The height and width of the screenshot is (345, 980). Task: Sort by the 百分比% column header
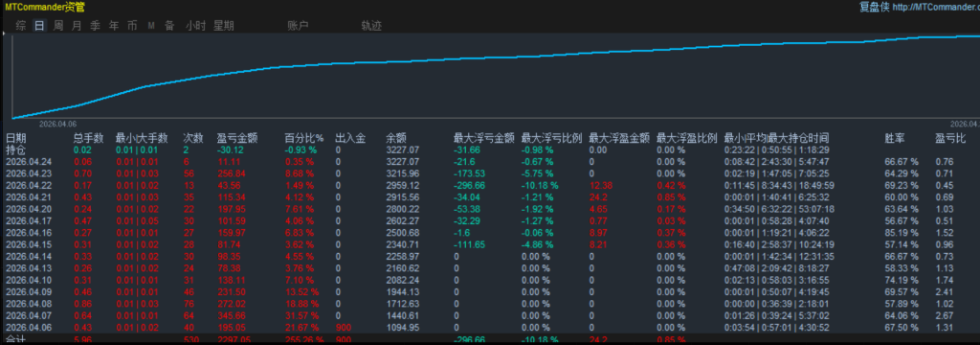pos(304,138)
